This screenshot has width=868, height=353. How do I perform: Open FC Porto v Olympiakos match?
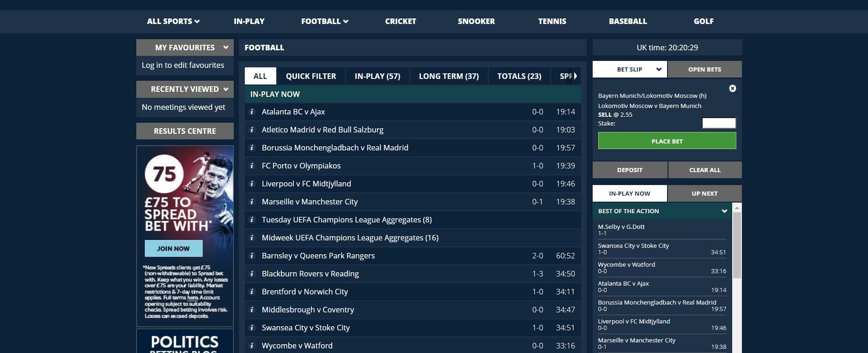click(x=301, y=166)
